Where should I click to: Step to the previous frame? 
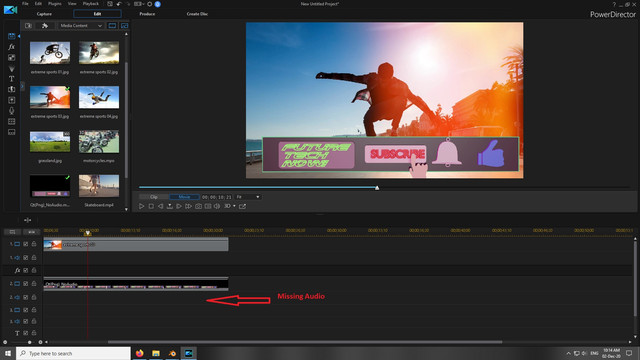point(160,207)
